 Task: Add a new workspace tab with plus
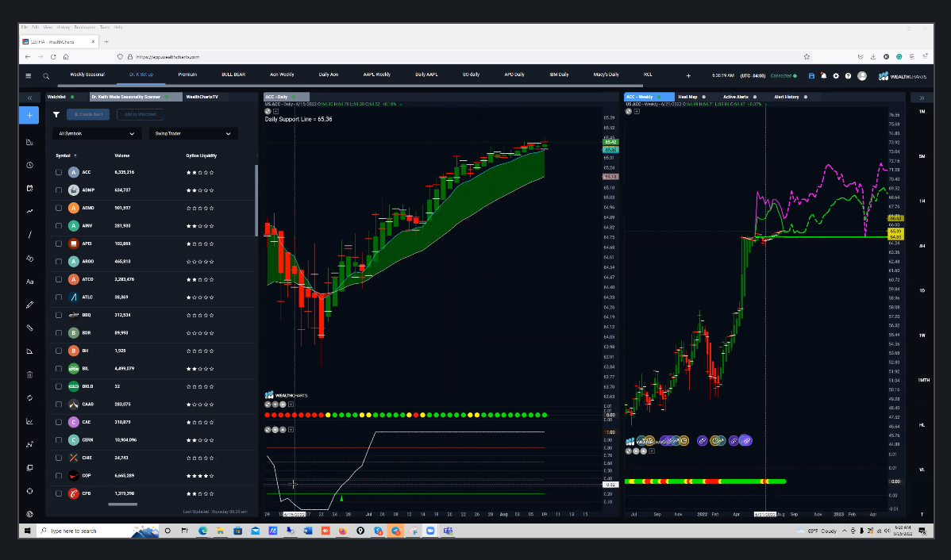[x=688, y=76]
